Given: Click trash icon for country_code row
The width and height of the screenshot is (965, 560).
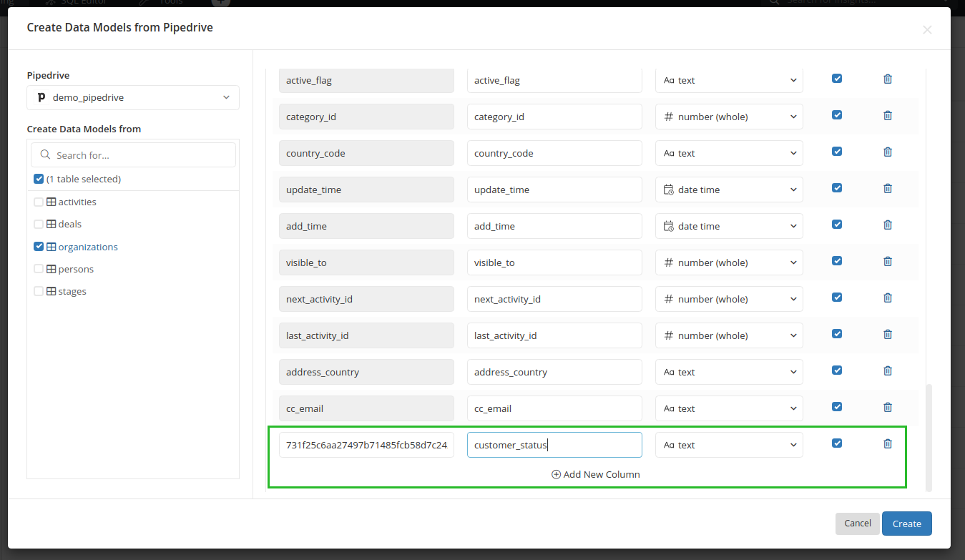Looking at the screenshot, I should tap(888, 152).
